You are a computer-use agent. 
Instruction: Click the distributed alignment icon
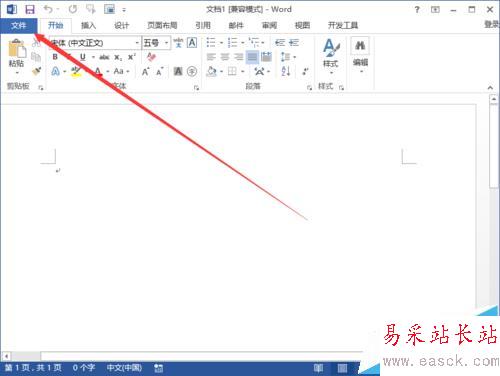pos(266,57)
